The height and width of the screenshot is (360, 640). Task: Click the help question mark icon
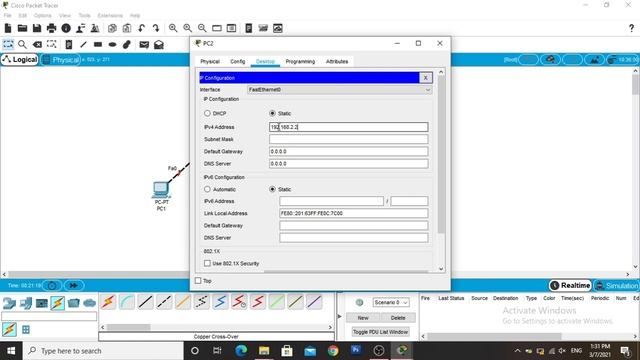point(631,28)
